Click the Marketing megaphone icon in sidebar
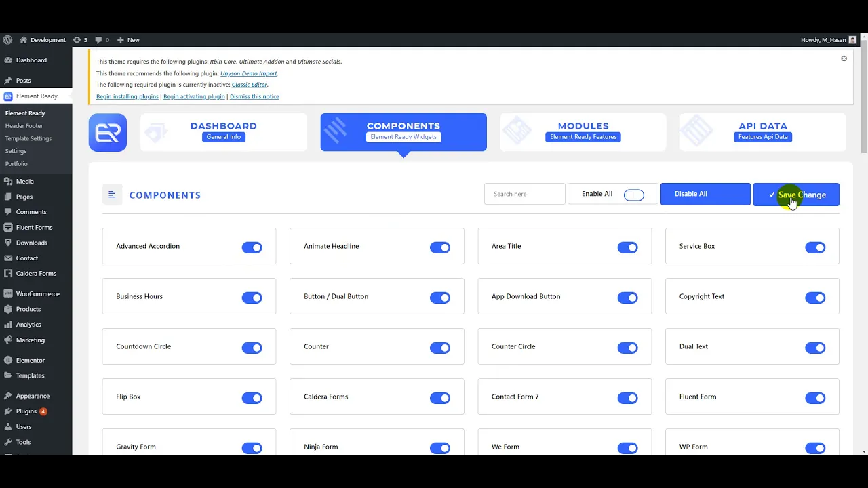 (x=8, y=340)
